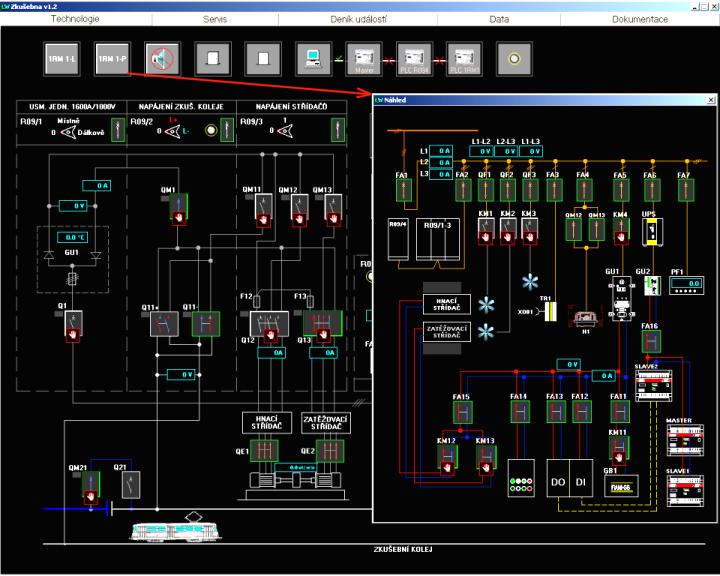Toggle the KM1 contactor in Náhled

485,233
